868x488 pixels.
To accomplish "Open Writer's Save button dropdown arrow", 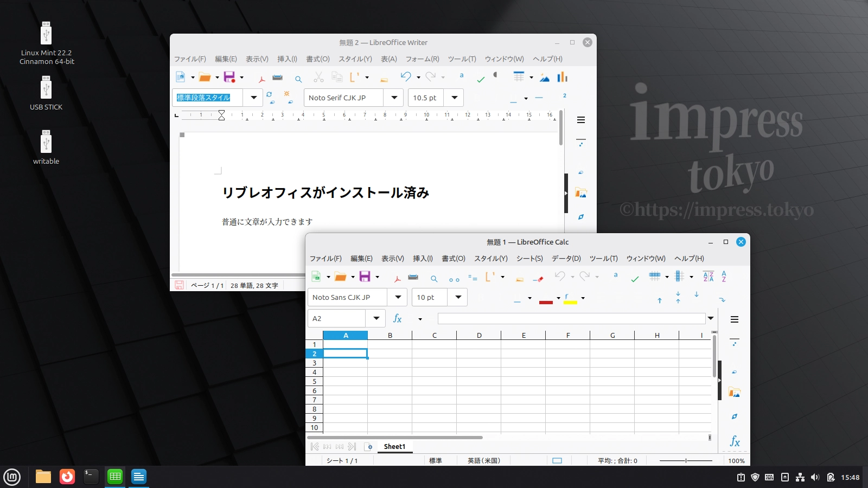I will [242, 78].
